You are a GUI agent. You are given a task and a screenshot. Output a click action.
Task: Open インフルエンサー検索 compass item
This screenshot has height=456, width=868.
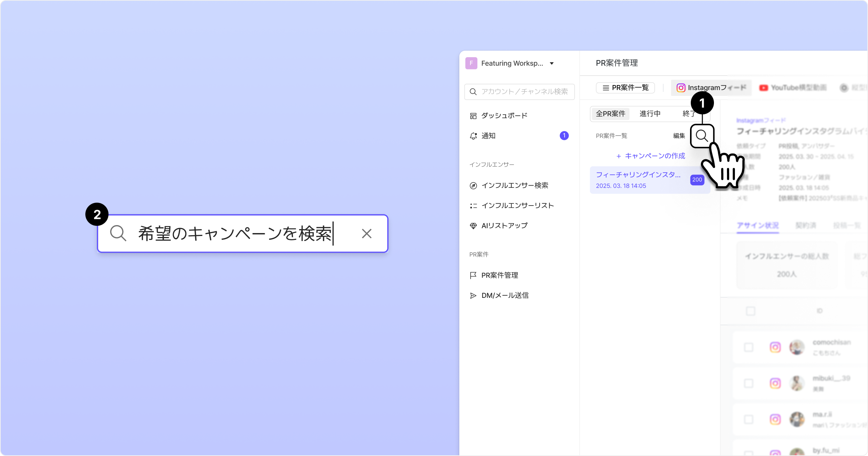pos(514,185)
